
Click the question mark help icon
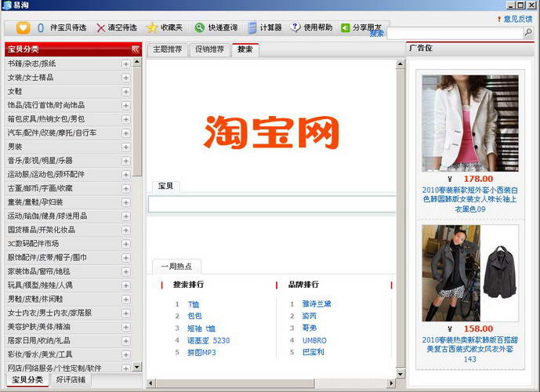(x=295, y=27)
